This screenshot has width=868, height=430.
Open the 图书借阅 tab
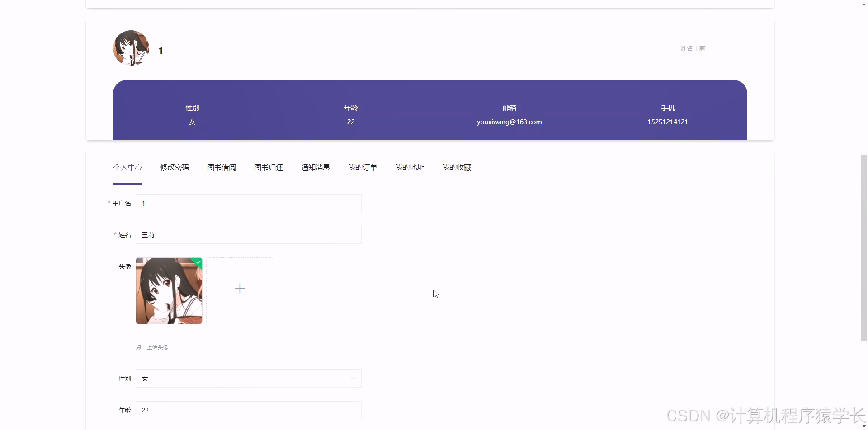(x=221, y=167)
